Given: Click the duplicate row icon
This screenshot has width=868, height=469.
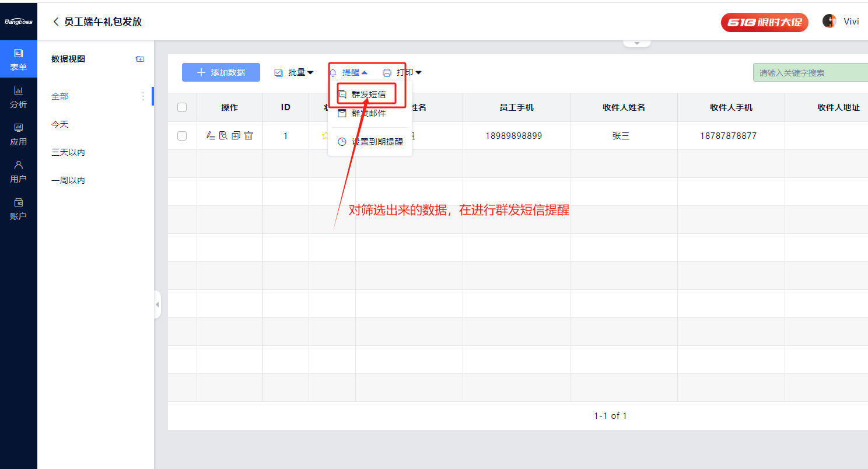Looking at the screenshot, I should (236, 135).
